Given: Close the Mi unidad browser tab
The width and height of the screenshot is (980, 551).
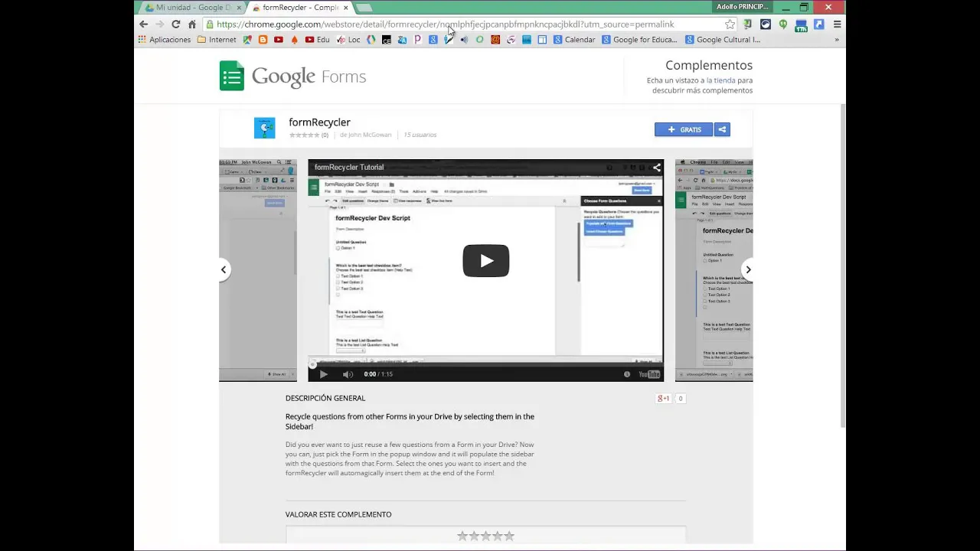Looking at the screenshot, I should pyautogui.click(x=239, y=8).
